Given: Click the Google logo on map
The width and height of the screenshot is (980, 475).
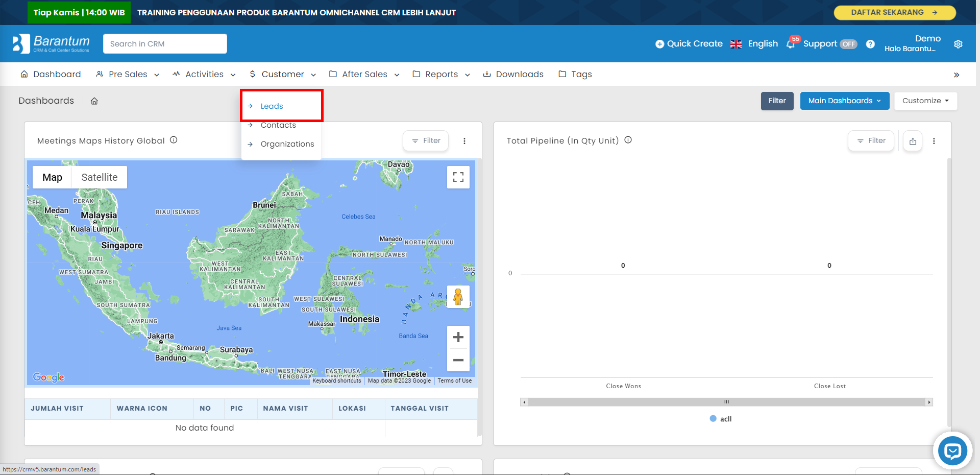Looking at the screenshot, I should click(x=48, y=377).
